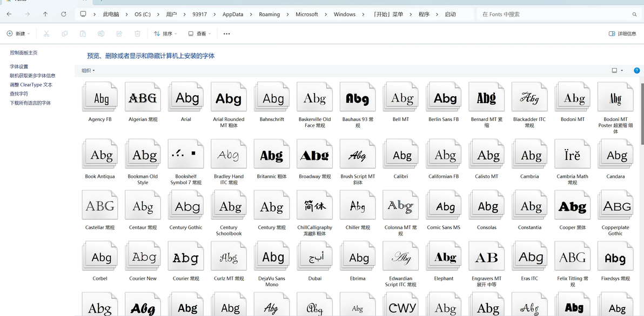Open 下载所有语言的字体 link
644x316 pixels.
pos(30,103)
